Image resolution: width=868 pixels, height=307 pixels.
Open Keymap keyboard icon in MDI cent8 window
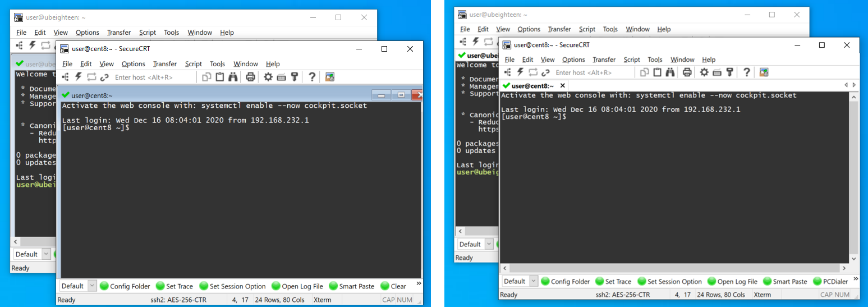coord(281,77)
